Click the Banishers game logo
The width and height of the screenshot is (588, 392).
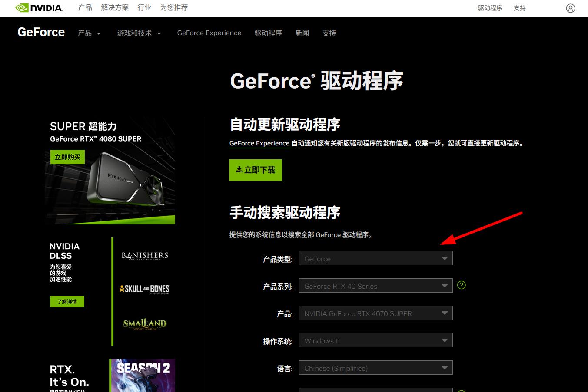(145, 256)
